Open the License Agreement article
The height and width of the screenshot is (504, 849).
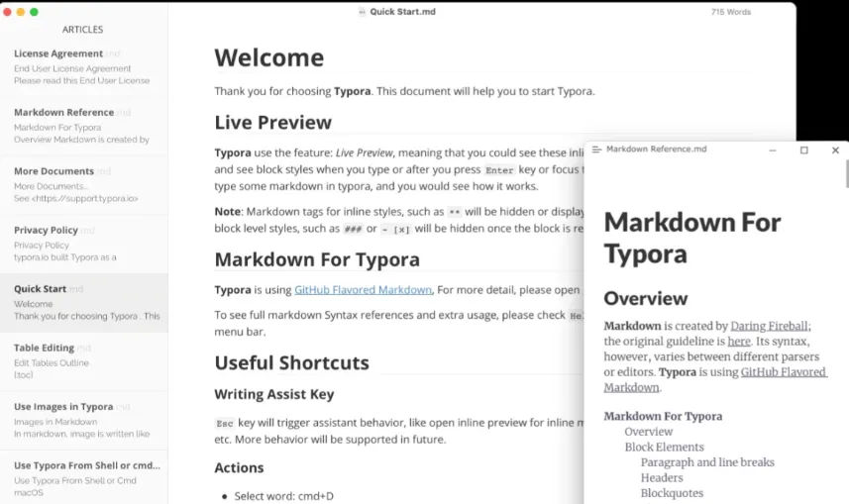point(84,67)
